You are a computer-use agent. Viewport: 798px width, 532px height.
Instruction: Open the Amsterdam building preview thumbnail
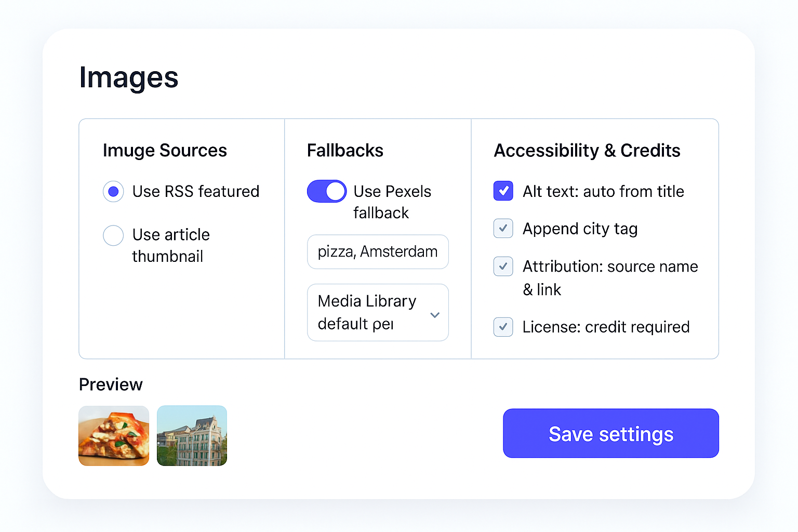point(192,436)
